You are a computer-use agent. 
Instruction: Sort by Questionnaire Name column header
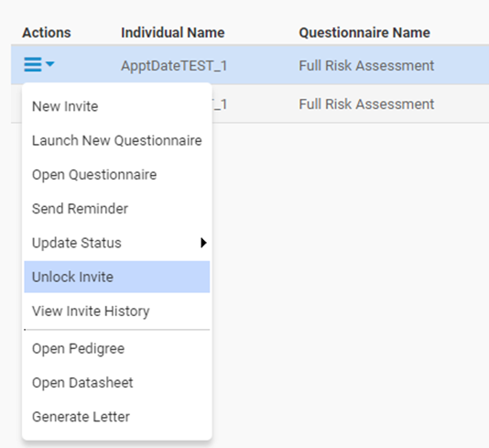click(x=364, y=33)
